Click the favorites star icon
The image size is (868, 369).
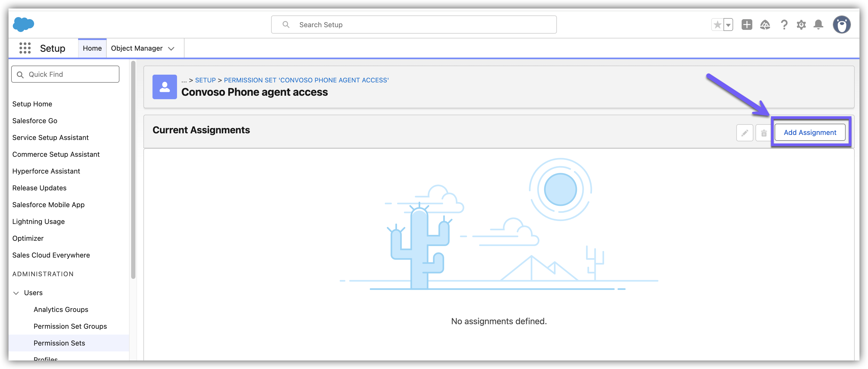coord(717,25)
